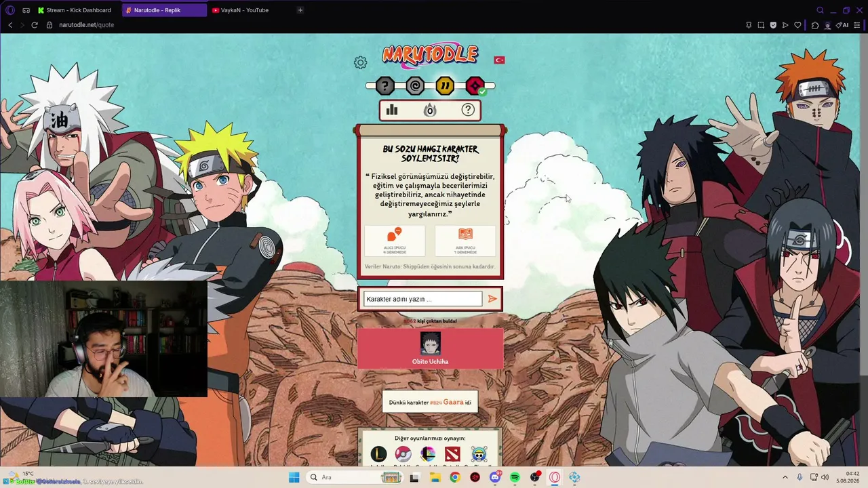Open the Easy Setup sliders menu

pyautogui.click(x=857, y=25)
